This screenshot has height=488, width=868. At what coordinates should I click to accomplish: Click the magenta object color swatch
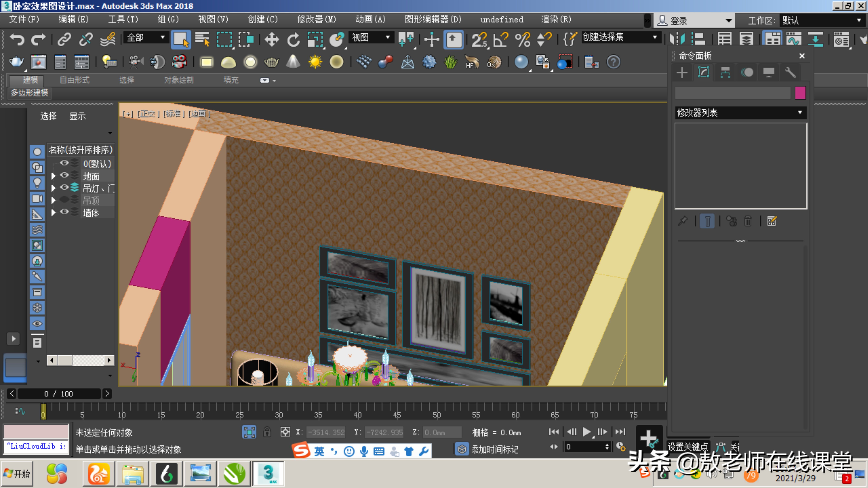800,93
